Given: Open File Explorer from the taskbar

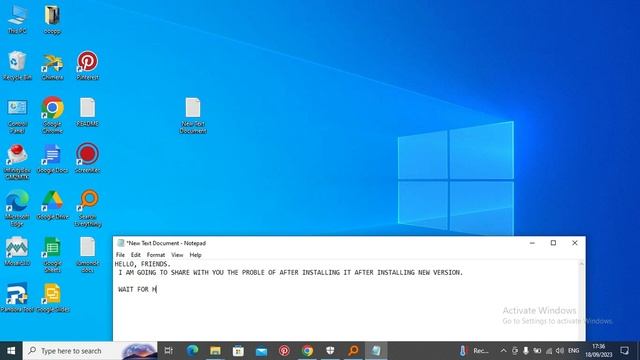Looking at the screenshot, I should [216, 351].
